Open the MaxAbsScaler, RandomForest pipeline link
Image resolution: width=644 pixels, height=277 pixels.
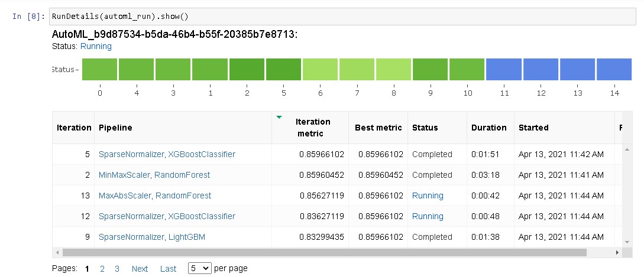155,195
